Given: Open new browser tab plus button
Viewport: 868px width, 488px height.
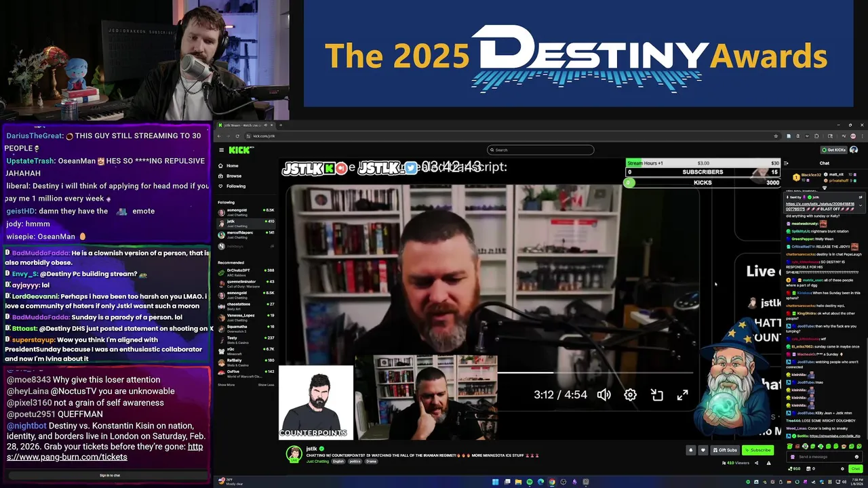Looking at the screenshot, I should pos(281,125).
